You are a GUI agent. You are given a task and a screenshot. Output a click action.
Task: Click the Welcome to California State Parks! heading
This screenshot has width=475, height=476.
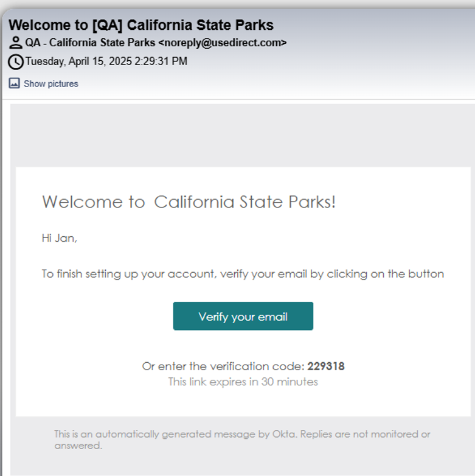189,202
